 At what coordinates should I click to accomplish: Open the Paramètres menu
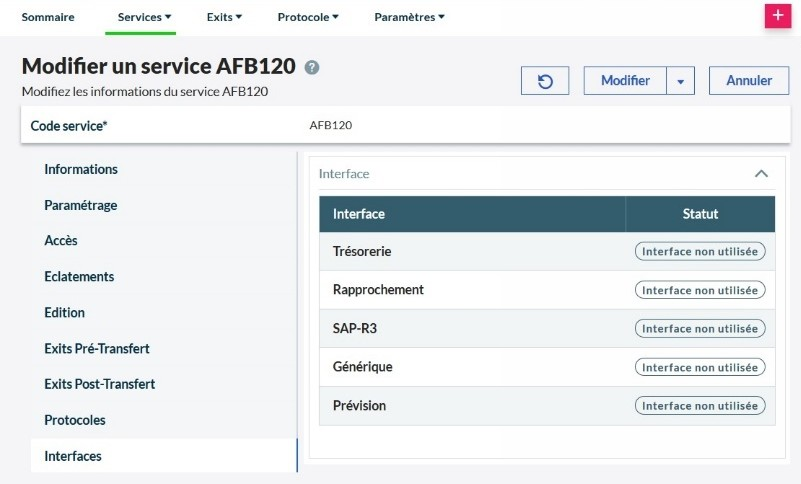click(409, 17)
